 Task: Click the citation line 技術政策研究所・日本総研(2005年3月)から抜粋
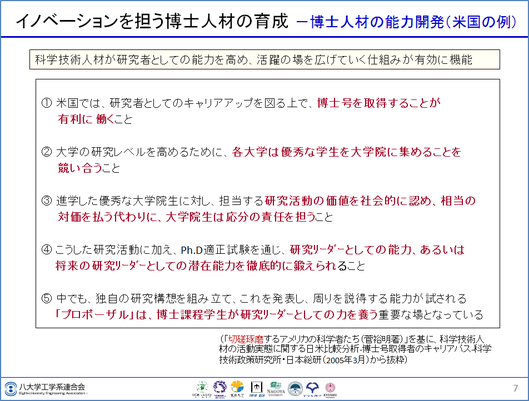click(x=313, y=360)
